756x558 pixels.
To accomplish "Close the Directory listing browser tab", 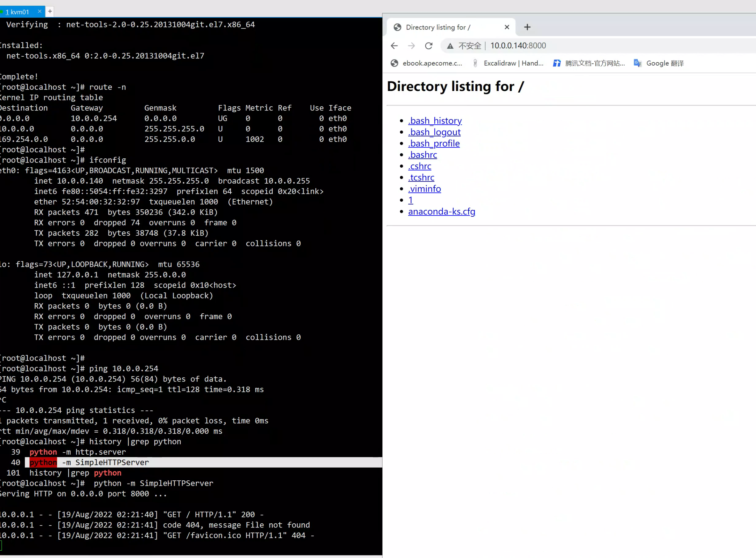I will click(x=507, y=27).
